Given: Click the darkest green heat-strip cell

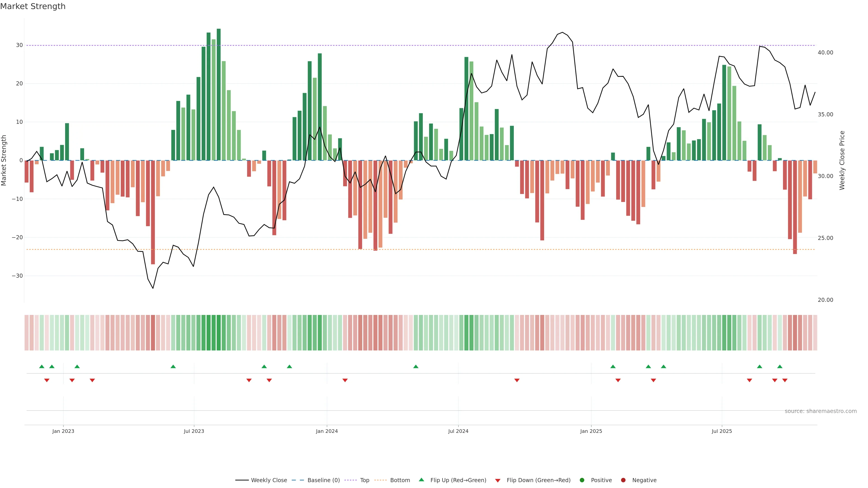Looking at the screenshot, I should point(219,333).
